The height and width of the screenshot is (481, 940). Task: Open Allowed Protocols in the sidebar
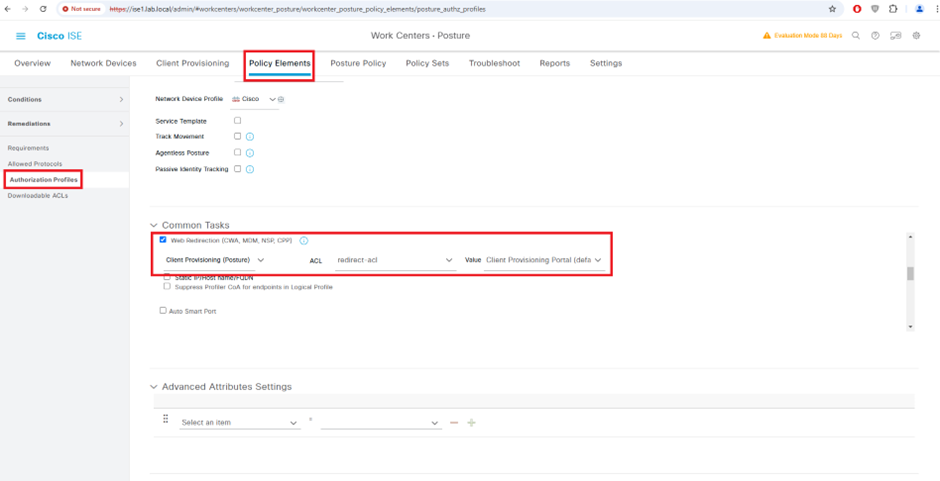(35, 164)
